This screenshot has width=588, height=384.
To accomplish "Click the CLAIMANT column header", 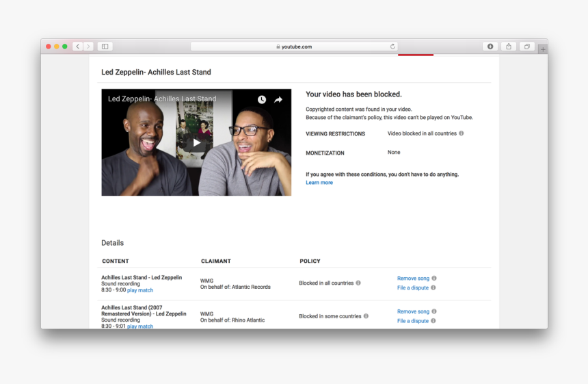I will 216,261.
